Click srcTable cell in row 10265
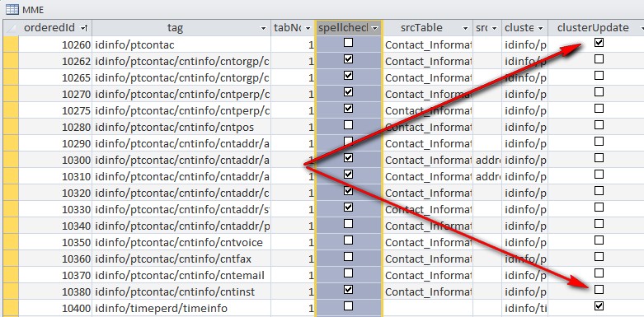Viewport: 644px width, 317px height. [x=428, y=77]
